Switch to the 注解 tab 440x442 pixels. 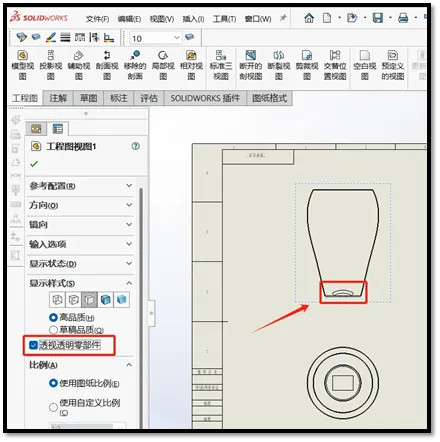(x=58, y=98)
